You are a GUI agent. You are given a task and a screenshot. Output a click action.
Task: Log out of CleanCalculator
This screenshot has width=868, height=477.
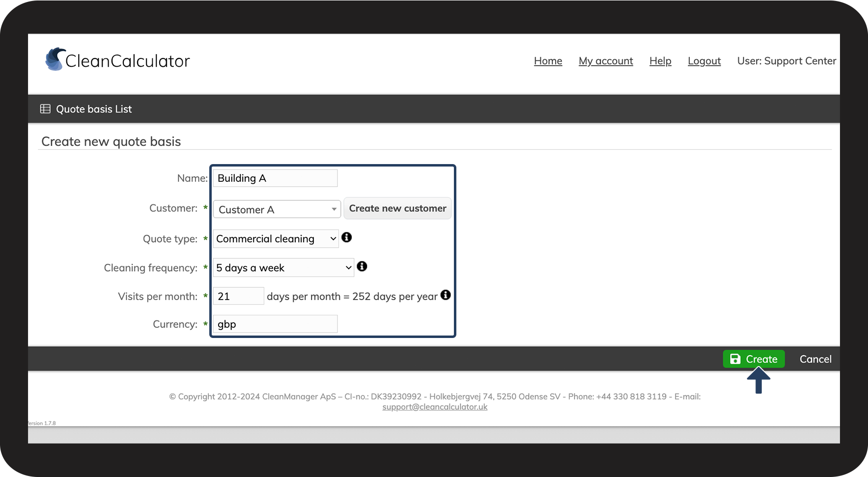point(704,61)
